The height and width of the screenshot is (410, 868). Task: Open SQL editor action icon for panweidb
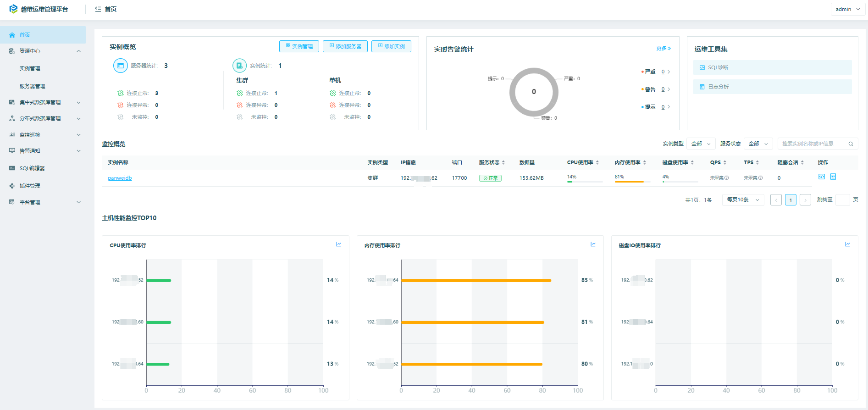click(x=822, y=177)
